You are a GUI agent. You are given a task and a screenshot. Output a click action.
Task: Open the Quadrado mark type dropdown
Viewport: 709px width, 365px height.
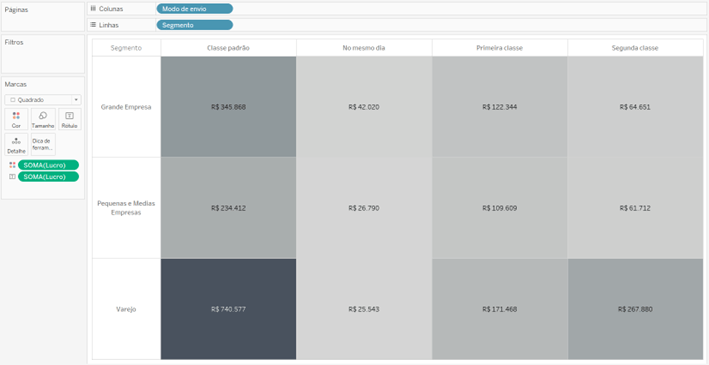click(x=43, y=100)
